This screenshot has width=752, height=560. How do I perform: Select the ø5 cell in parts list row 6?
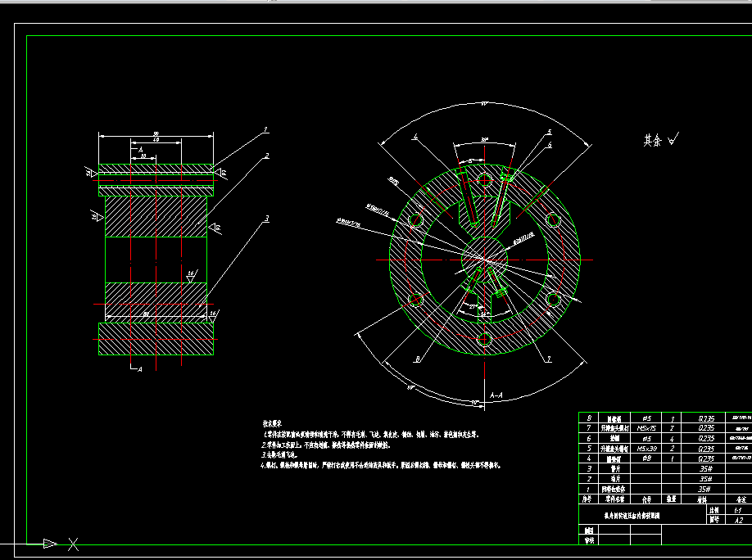pyautogui.click(x=646, y=439)
